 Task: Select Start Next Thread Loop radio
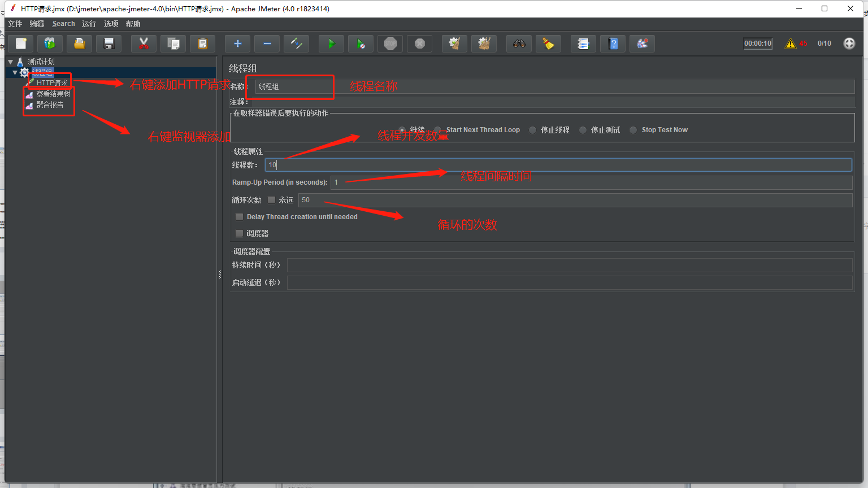click(x=438, y=130)
